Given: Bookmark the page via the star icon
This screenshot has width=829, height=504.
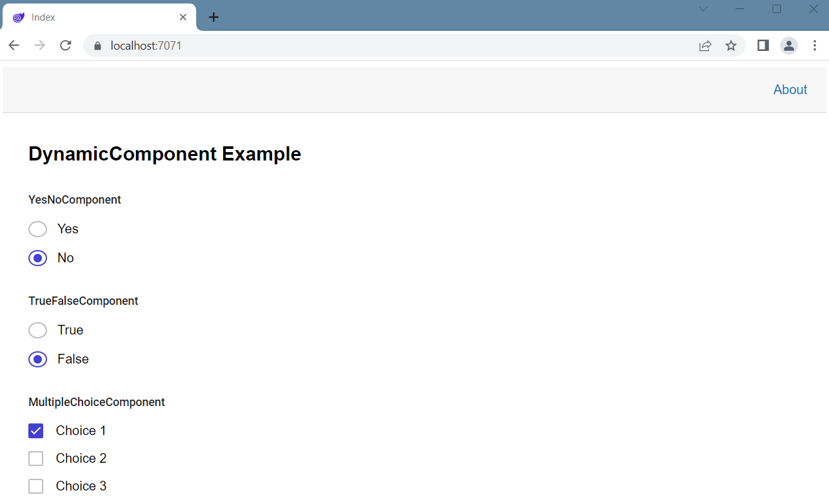Looking at the screenshot, I should click(731, 45).
